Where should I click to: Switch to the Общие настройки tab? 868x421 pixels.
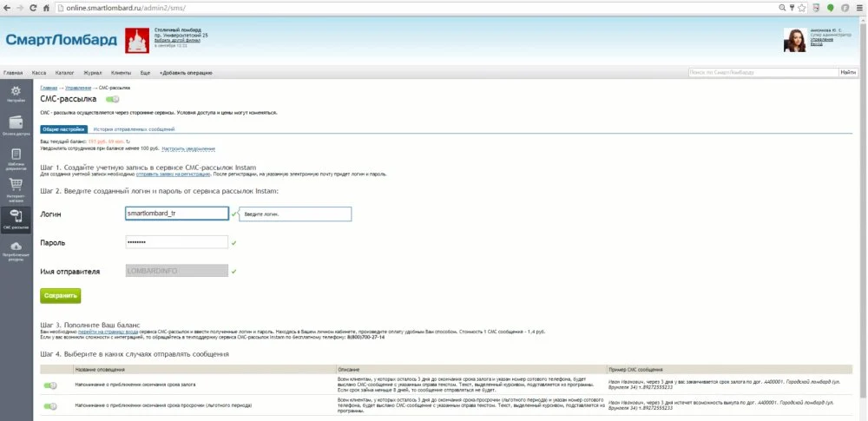[x=63, y=129]
